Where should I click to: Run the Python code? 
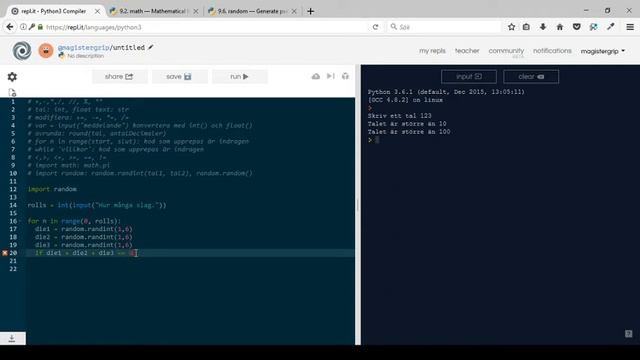(240, 76)
